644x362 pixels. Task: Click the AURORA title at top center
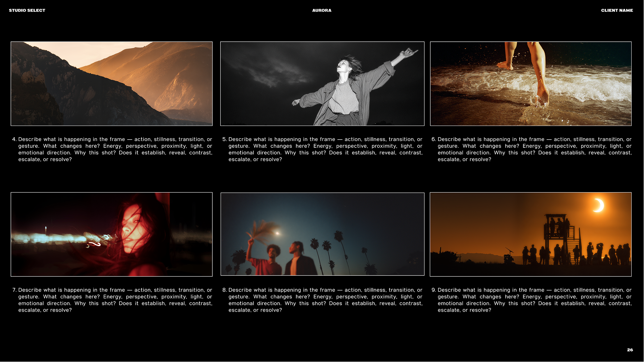[x=321, y=10]
